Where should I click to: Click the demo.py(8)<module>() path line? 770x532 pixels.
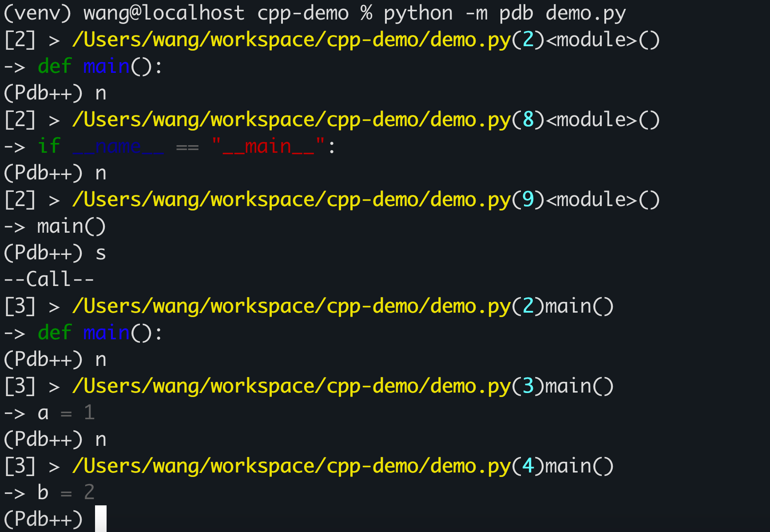coord(332,120)
